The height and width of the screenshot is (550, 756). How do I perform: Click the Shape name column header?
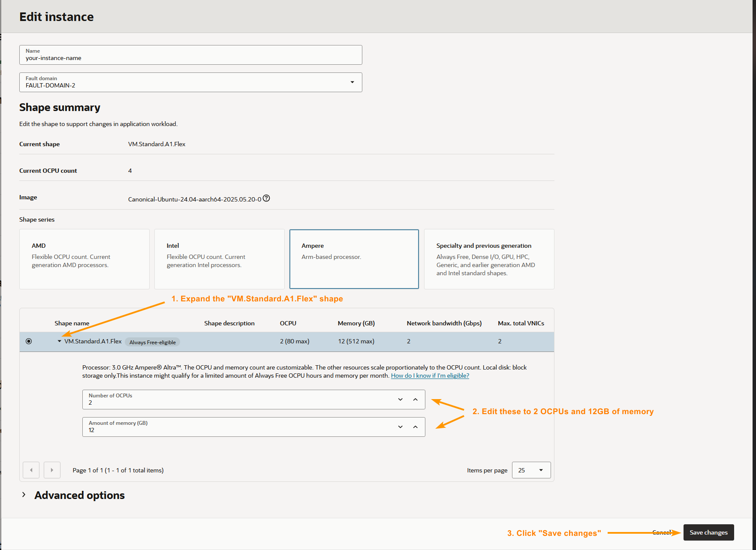[72, 323]
